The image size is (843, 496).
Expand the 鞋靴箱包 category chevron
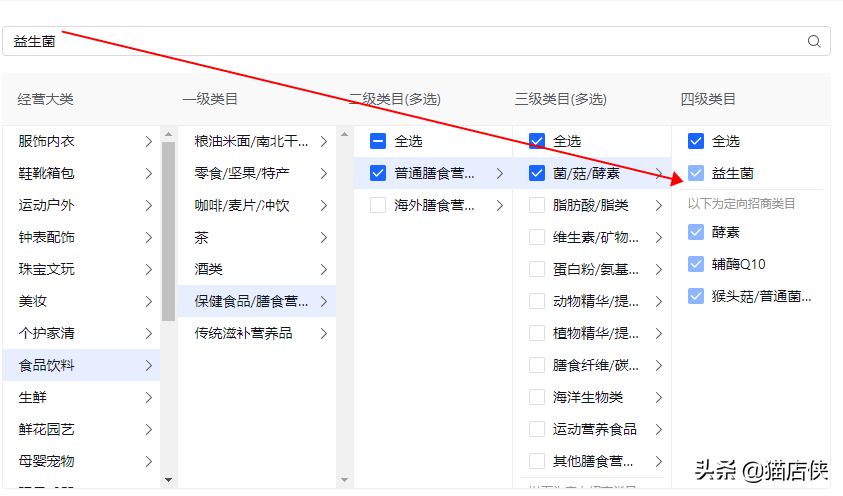149,174
